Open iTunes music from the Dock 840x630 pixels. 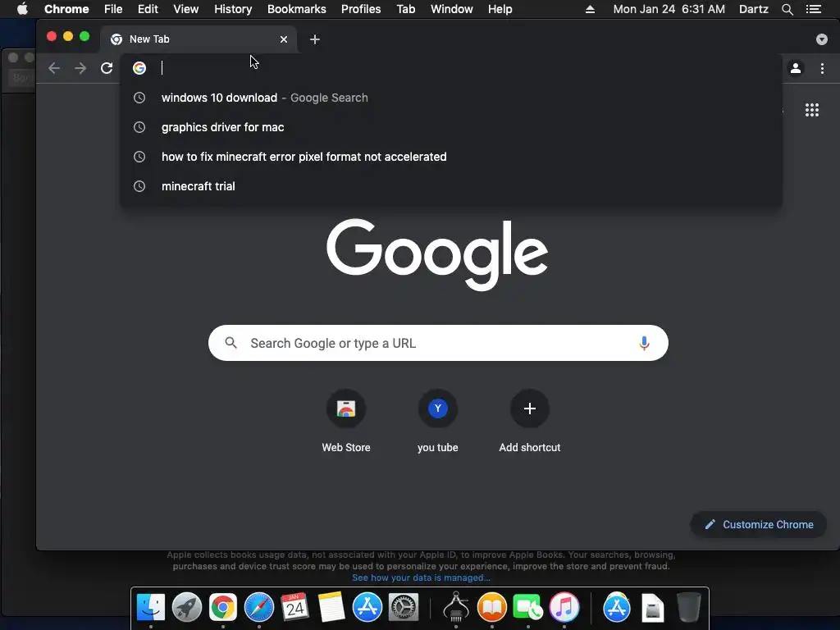pyautogui.click(x=564, y=607)
